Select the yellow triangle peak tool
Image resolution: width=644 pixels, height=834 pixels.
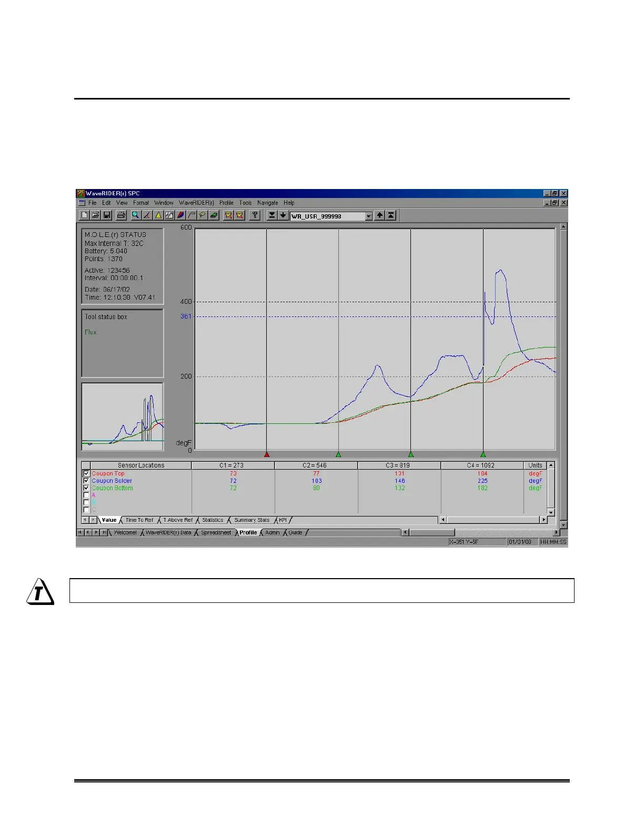coord(158,215)
